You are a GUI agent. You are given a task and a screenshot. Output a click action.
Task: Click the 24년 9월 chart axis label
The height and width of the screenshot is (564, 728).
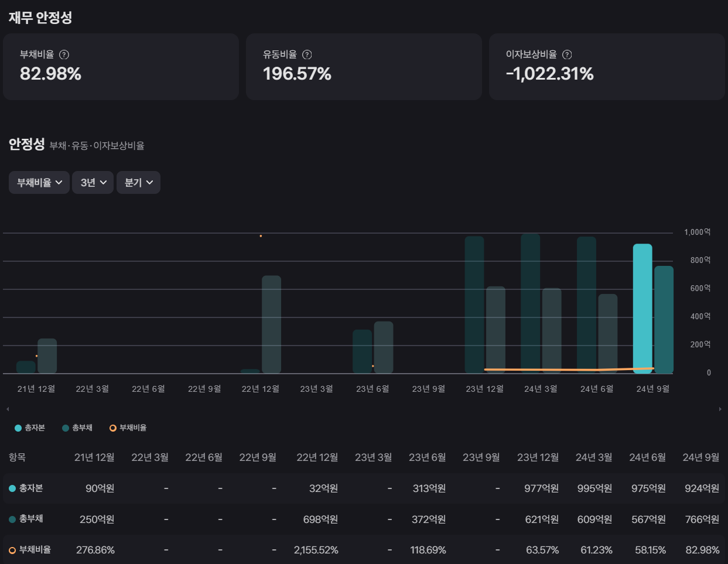click(653, 389)
